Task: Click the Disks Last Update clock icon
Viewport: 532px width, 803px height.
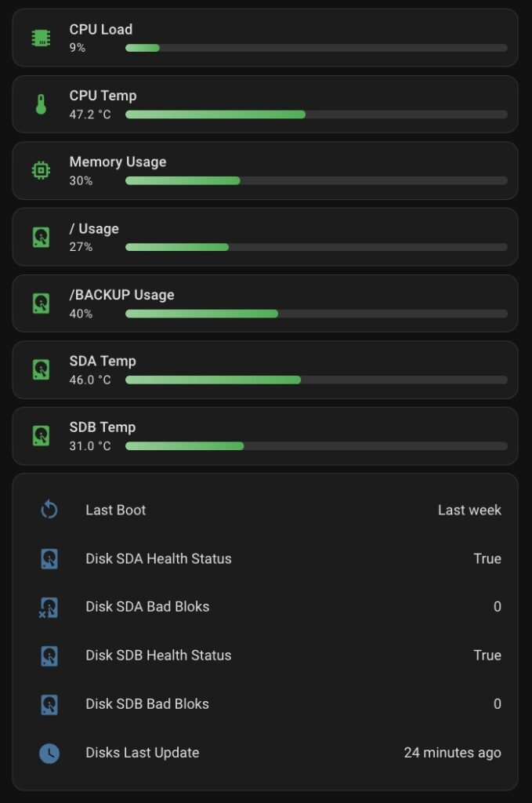Action: [x=49, y=753]
